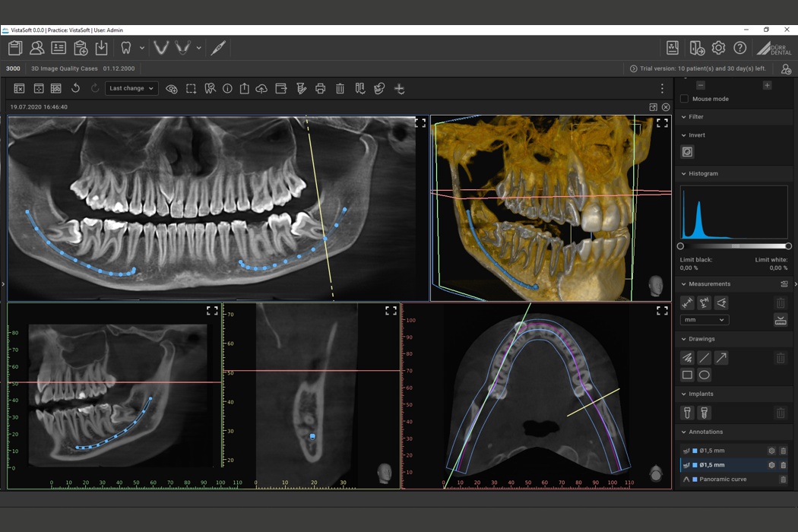798x532 pixels.
Task: Select the rectangle drawing tool
Action: [x=687, y=375]
